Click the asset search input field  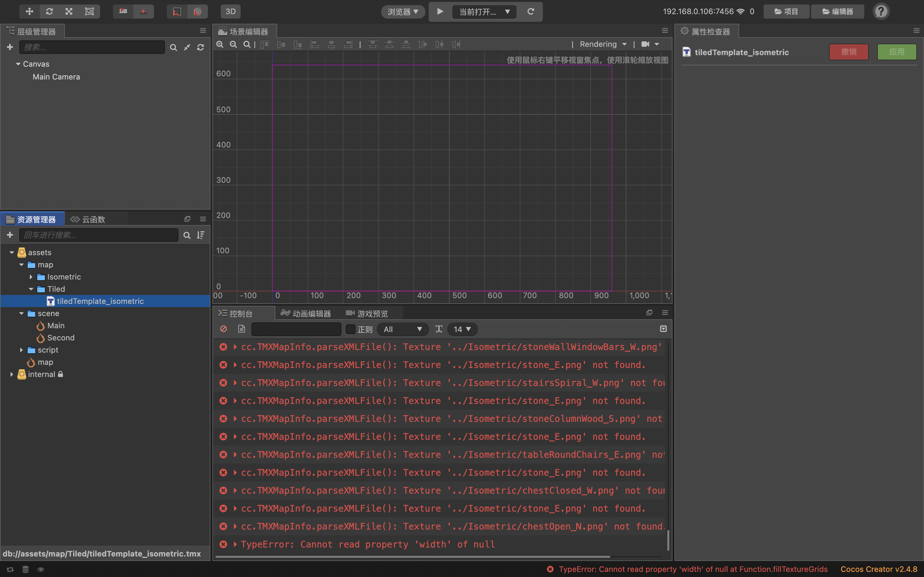coord(98,235)
